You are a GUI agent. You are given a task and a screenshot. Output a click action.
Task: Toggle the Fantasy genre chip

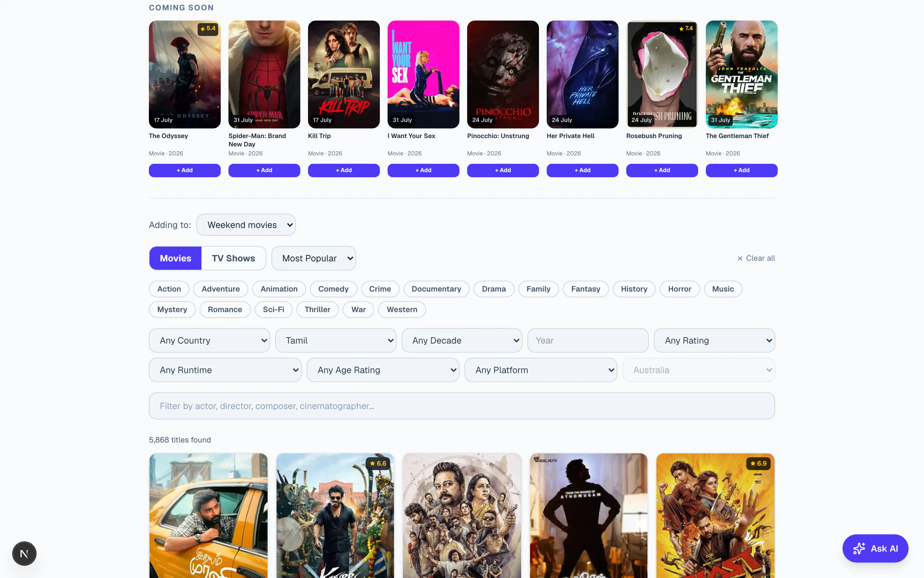click(585, 289)
